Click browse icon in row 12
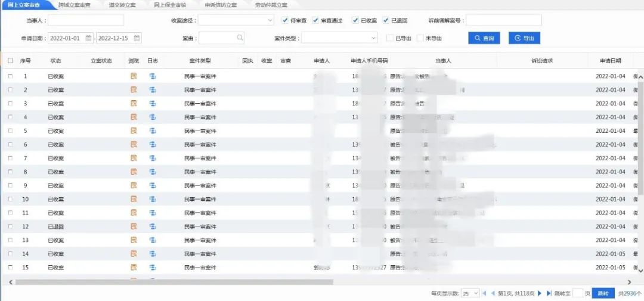This screenshot has width=644, height=301. pos(134,226)
